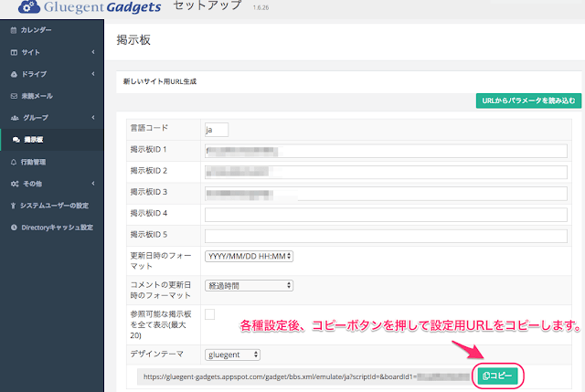Toggle 参照可能な掲示板を全て表示 checkbox

[x=209, y=314]
